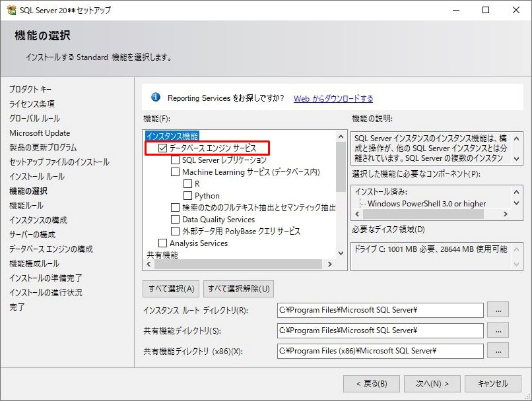This screenshot has height=401, width=532.
Task: Tick the Python feature checkbox
Action: (x=187, y=196)
